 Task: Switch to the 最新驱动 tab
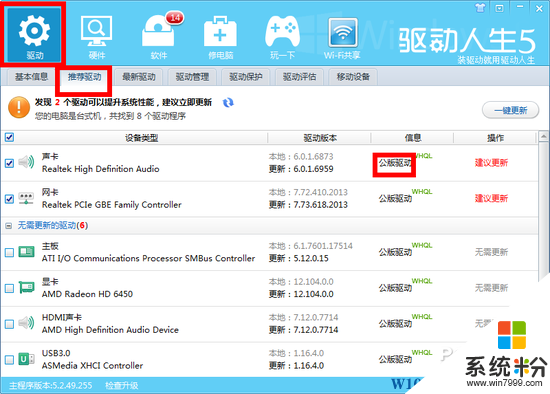tap(139, 77)
